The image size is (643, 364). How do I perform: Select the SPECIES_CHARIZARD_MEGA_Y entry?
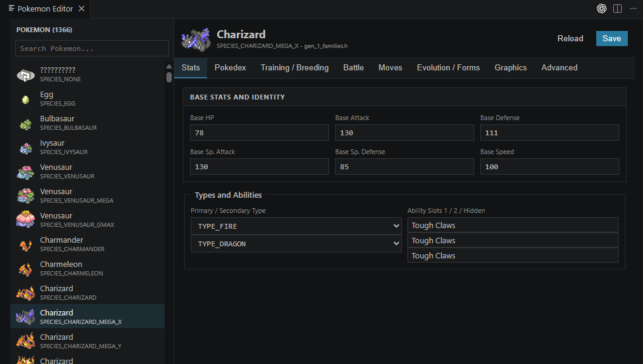pos(87,340)
